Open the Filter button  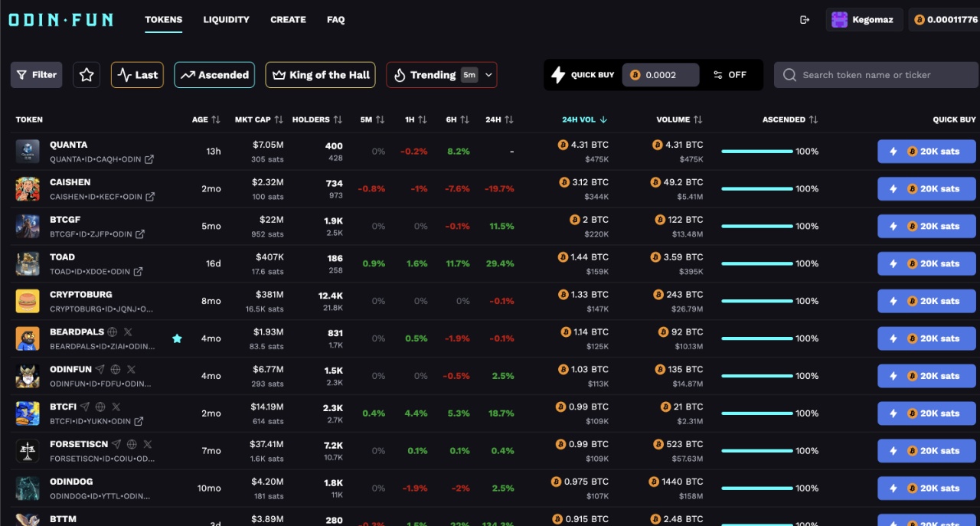36,75
